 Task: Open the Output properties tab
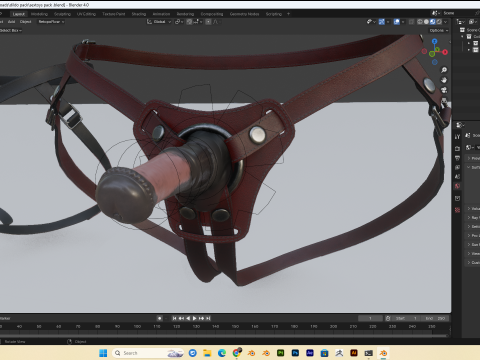coord(457,158)
